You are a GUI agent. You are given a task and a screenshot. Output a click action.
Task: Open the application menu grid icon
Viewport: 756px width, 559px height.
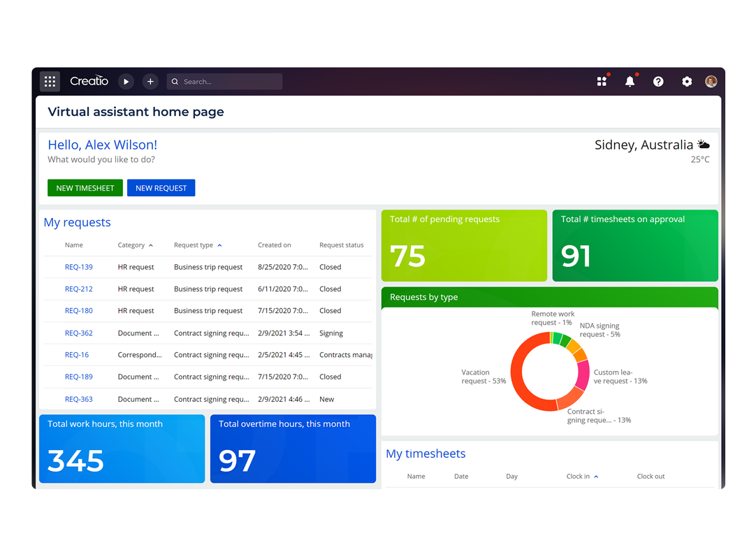point(50,81)
